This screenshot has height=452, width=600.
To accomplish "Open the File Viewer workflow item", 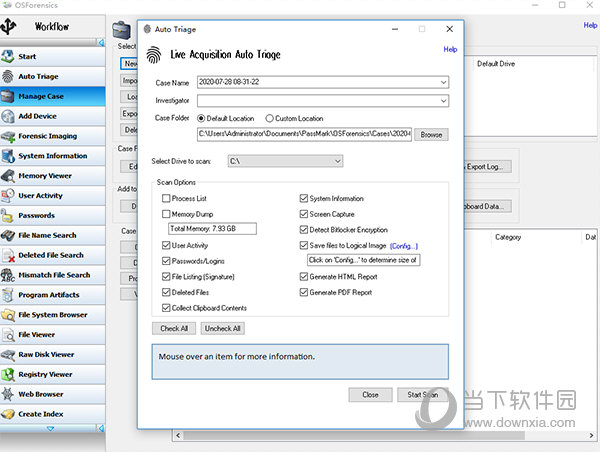I will click(x=52, y=335).
